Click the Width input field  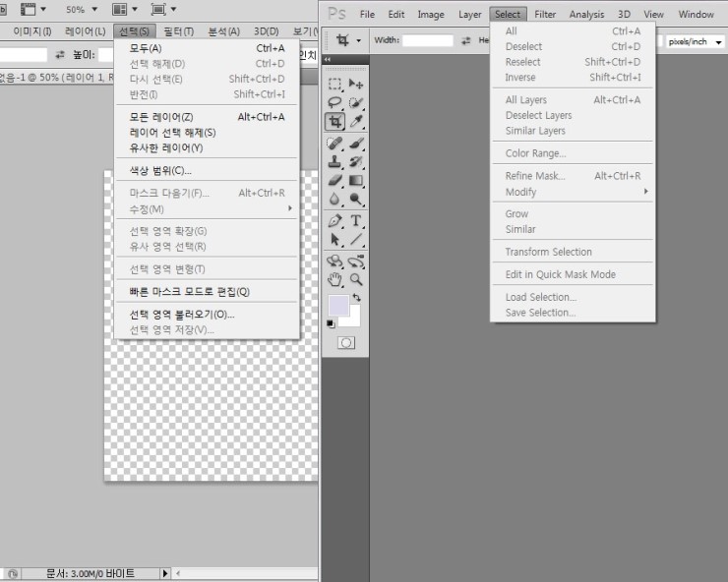pos(428,40)
